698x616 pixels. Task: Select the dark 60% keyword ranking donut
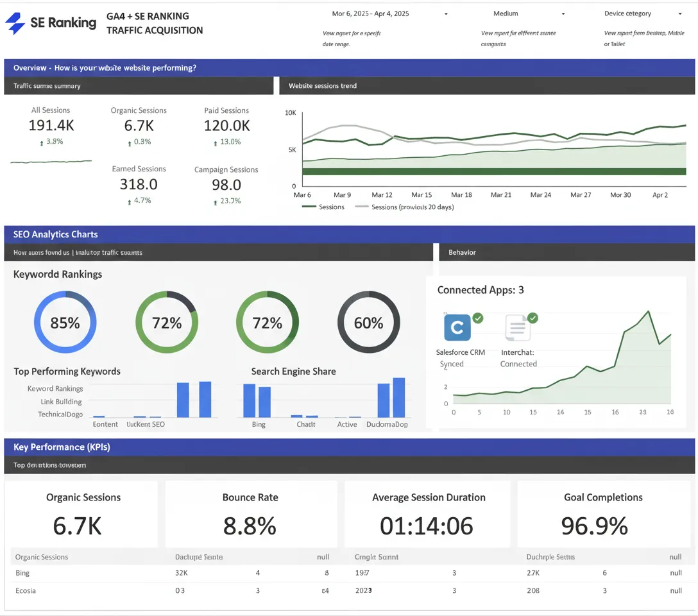[368, 323]
